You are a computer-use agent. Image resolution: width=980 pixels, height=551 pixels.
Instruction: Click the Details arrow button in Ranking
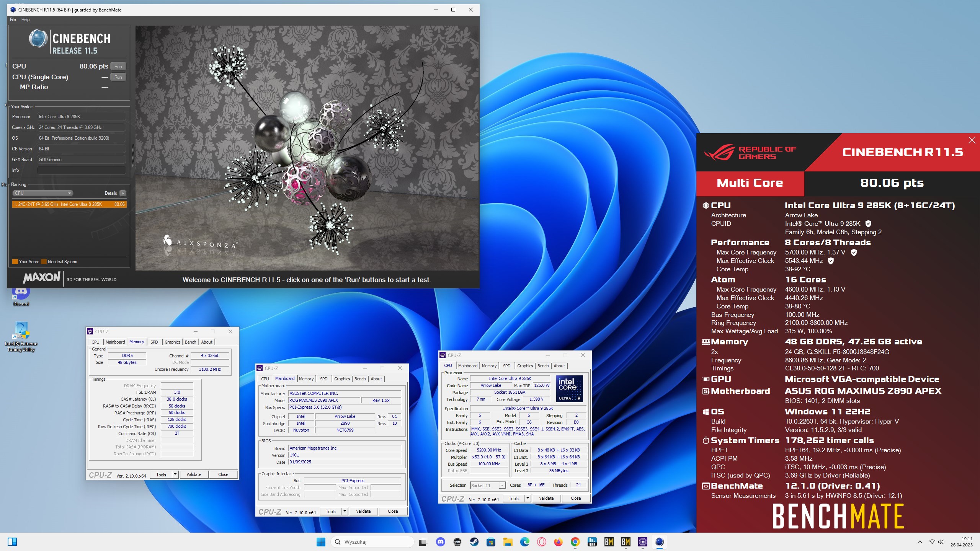point(123,193)
